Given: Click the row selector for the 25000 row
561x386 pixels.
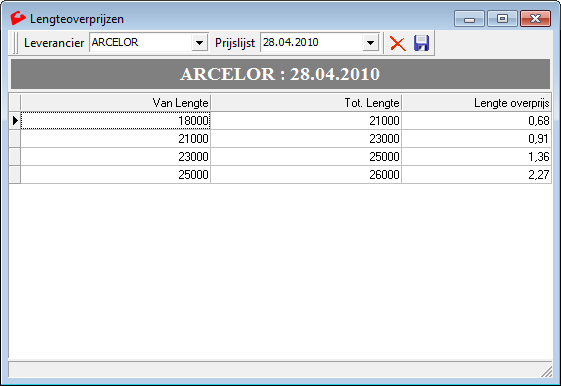Looking at the screenshot, I should [15, 175].
